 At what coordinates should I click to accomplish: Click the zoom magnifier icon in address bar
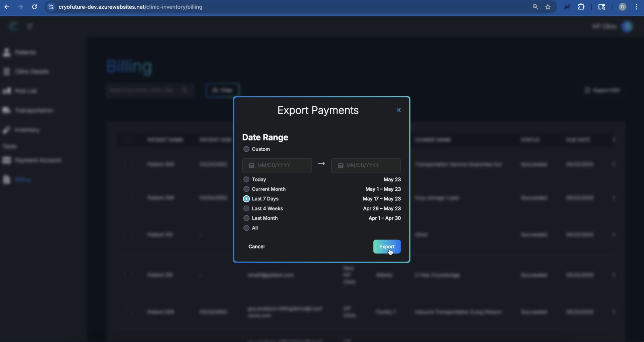coord(535,7)
